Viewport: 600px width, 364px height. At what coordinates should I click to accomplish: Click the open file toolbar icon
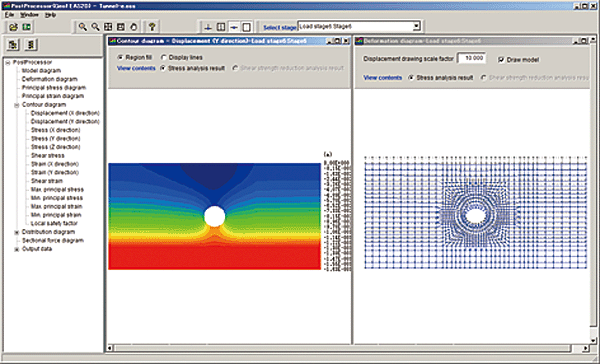13,27
